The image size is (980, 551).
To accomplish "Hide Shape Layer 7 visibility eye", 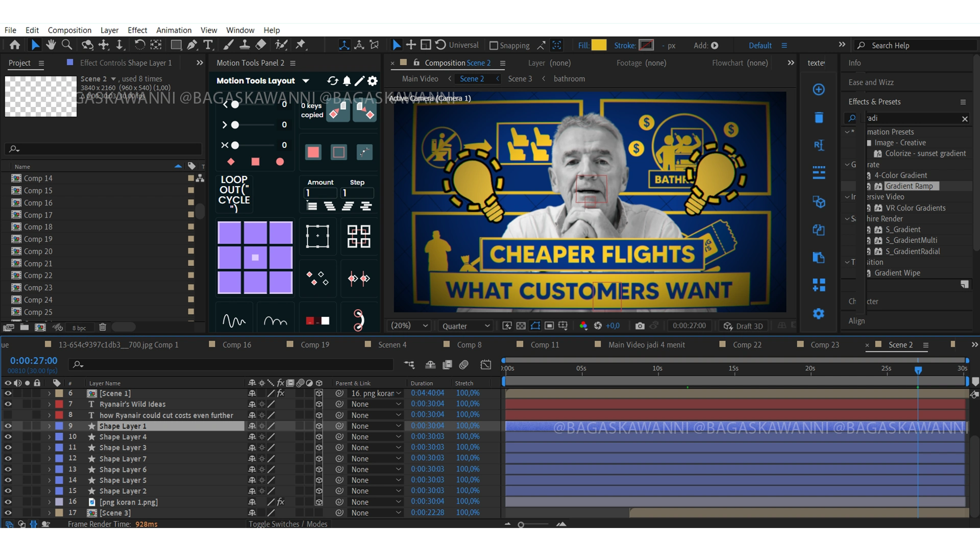I will pos(8,459).
